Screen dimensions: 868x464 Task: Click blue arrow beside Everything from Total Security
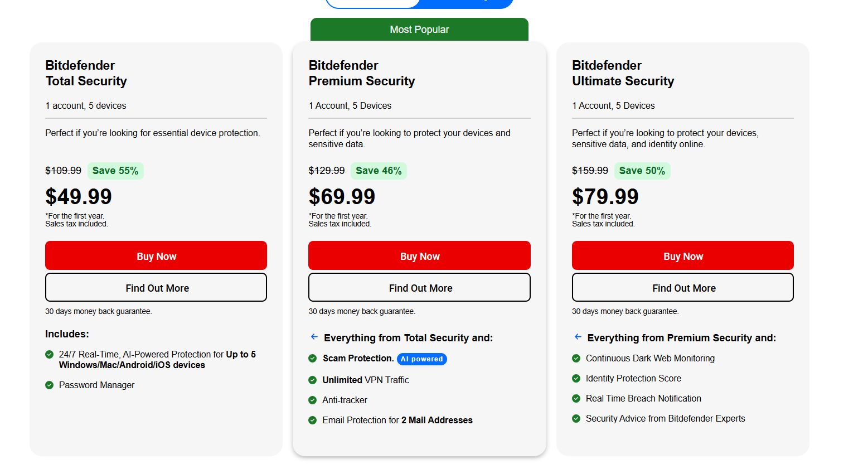click(x=314, y=337)
